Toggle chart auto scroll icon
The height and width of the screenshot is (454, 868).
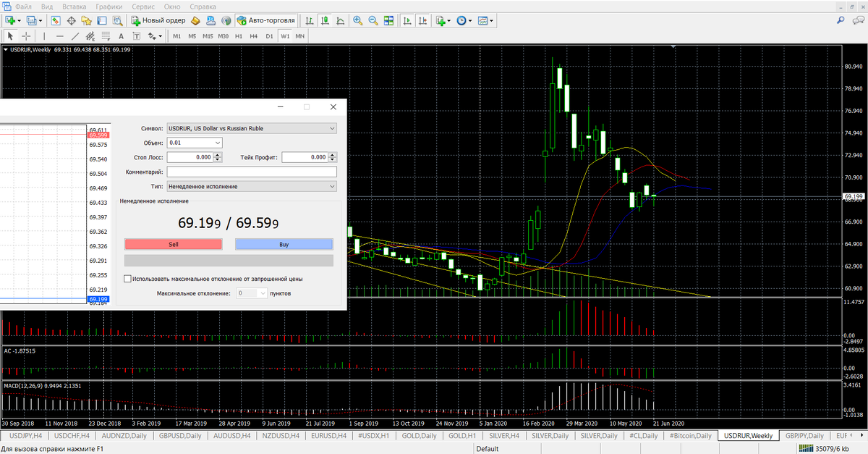pos(407,20)
